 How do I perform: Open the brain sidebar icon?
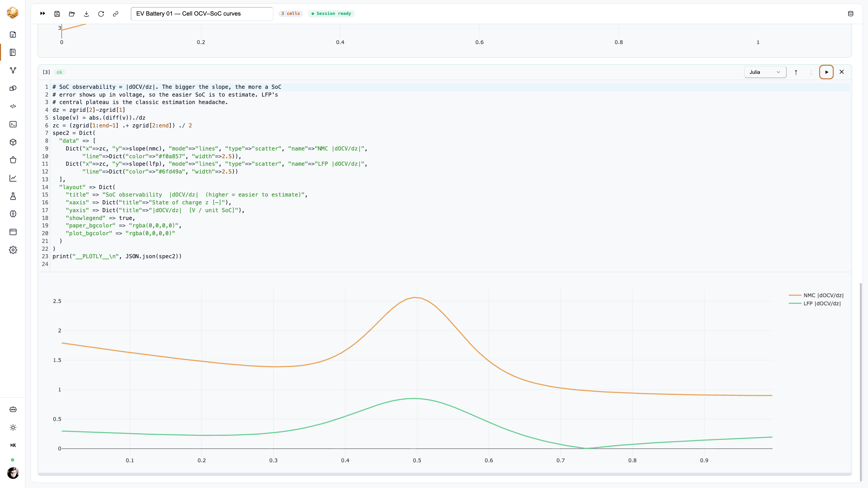(13, 214)
